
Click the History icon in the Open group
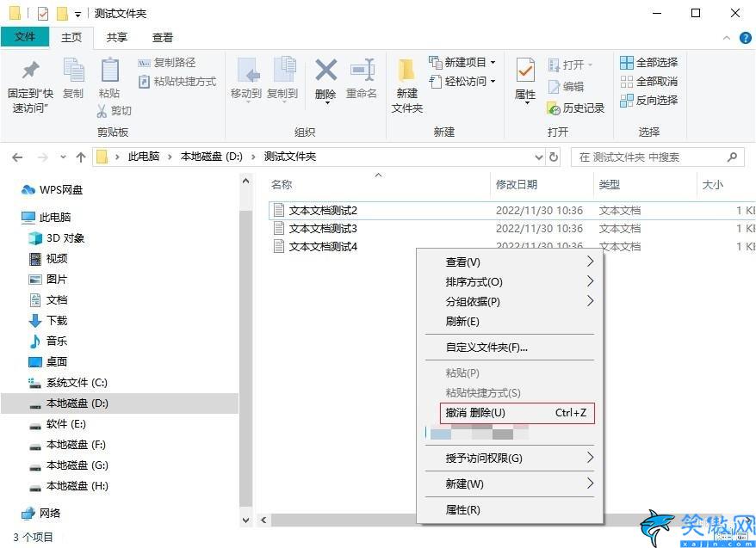[x=553, y=108]
